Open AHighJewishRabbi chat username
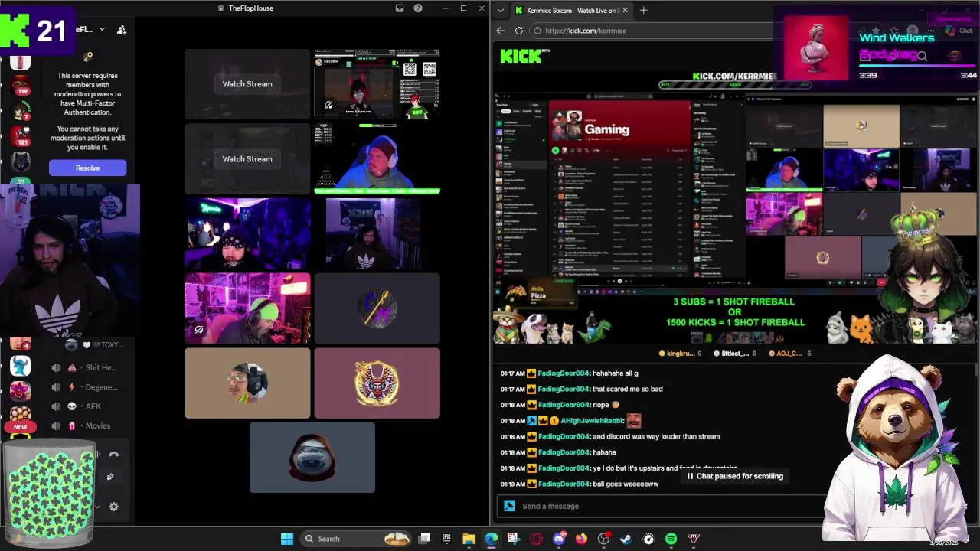The height and width of the screenshot is (551, 980). point(593,420)
